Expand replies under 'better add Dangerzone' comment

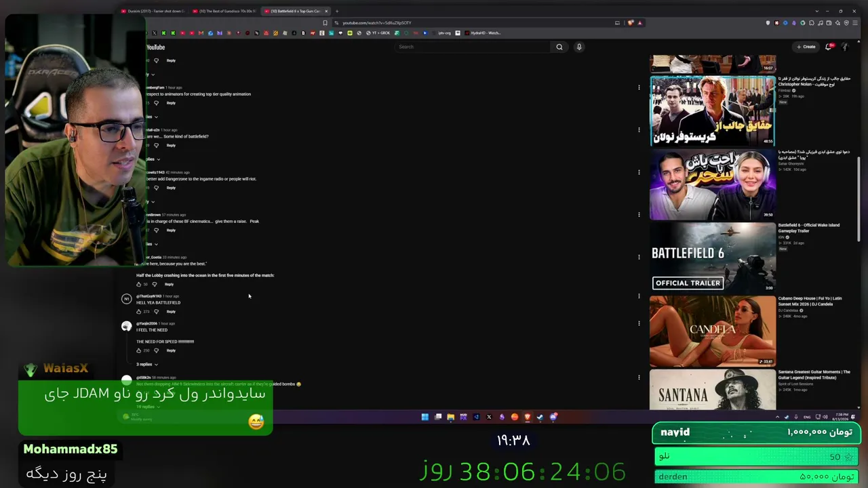151,202
